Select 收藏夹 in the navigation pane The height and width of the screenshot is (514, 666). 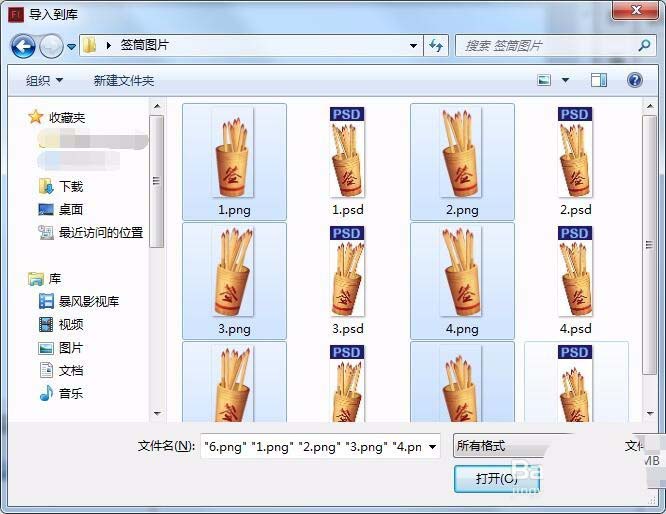click(x=57, y=117)
